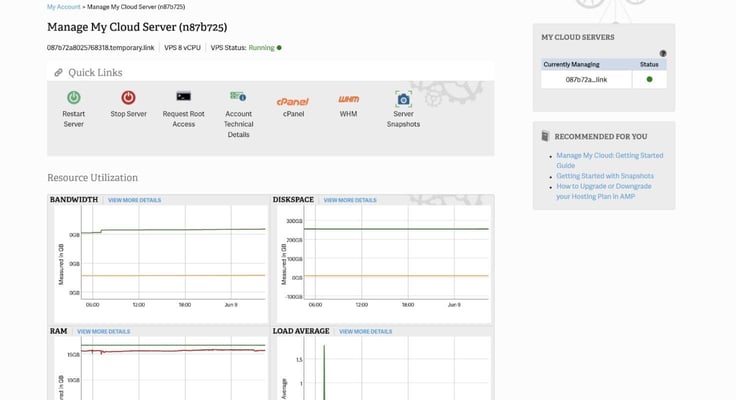The height and width of the screenshot is (400, 736).
Task: Open Manage My Cloud: Getting Started Guide
Action: [x=610, y=160]
